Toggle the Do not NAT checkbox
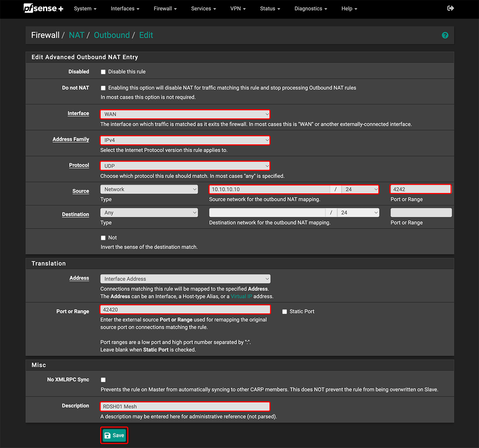479x448 pixels. (x=103, y=88)
